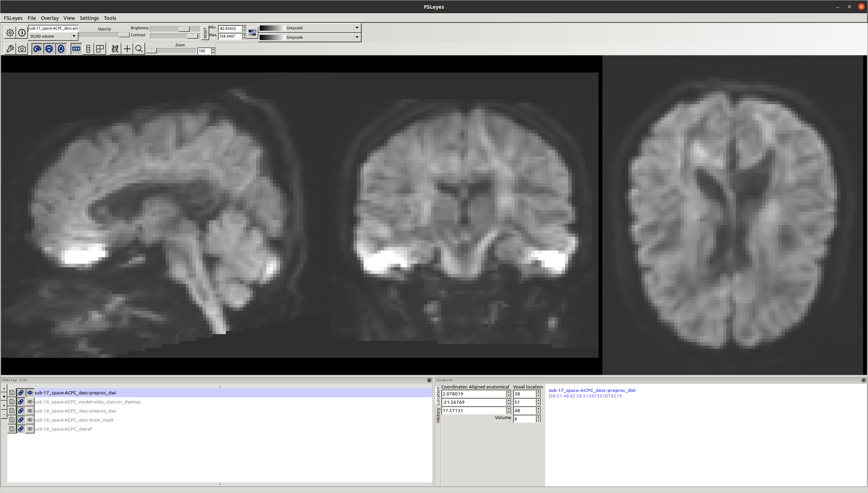
Task: Toggle the sagittal canvas view
Action: point(37,49)
